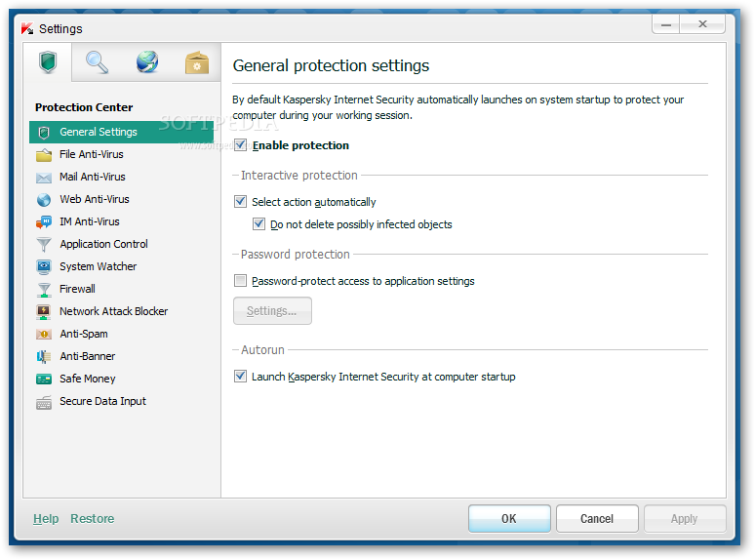Click the password Settings... button
755x560 pixels.
(x=272, y=311)
